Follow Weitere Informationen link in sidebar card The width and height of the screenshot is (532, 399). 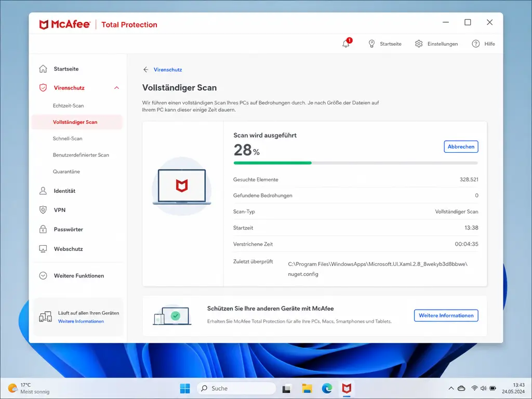click(x=81, y=321)
